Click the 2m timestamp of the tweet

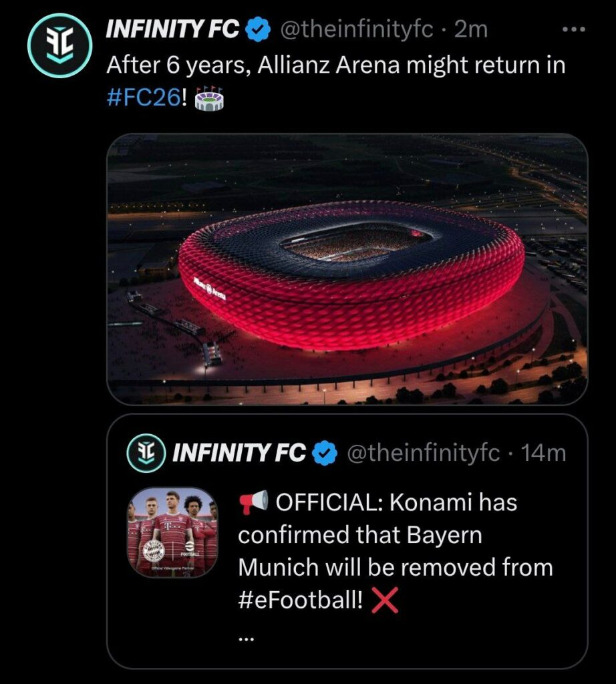pyautogui.click(x=471, y=29)
